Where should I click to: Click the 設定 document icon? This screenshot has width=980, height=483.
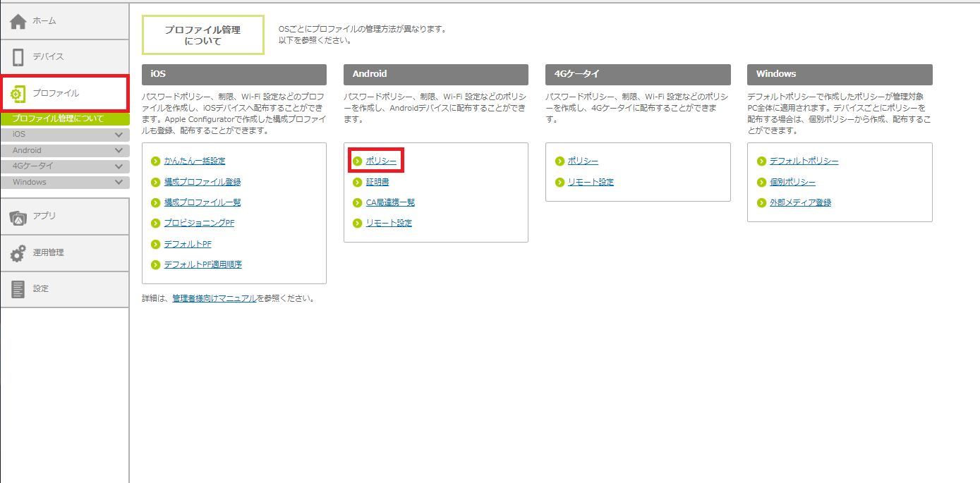point(18,289)
